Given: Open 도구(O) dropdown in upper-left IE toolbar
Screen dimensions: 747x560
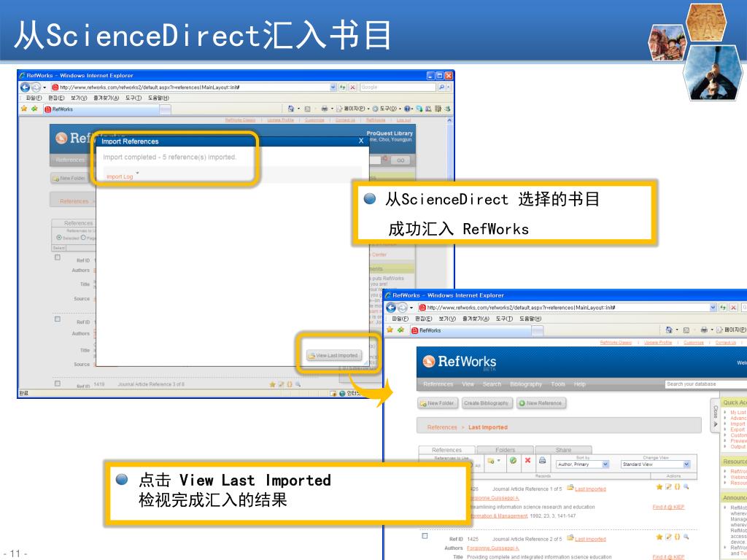Looking at the screenshot, I should click(385, 109).
